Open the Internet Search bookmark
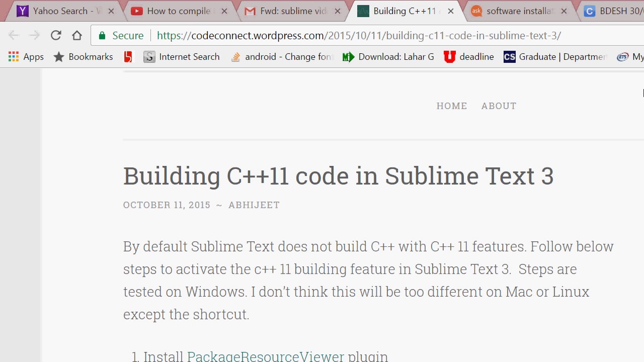 click(182, 57)
